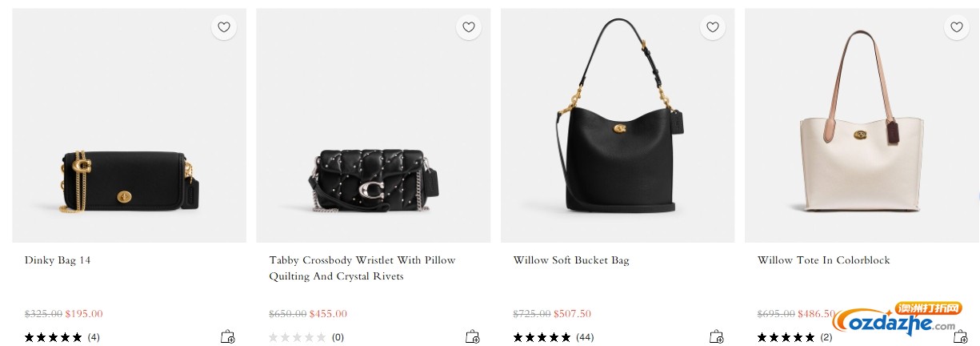The width and height of the screenshot is (980, 346).
Task: Favorite the Dinky Bag 14 with heart icon
Action: tap(224, 27)
